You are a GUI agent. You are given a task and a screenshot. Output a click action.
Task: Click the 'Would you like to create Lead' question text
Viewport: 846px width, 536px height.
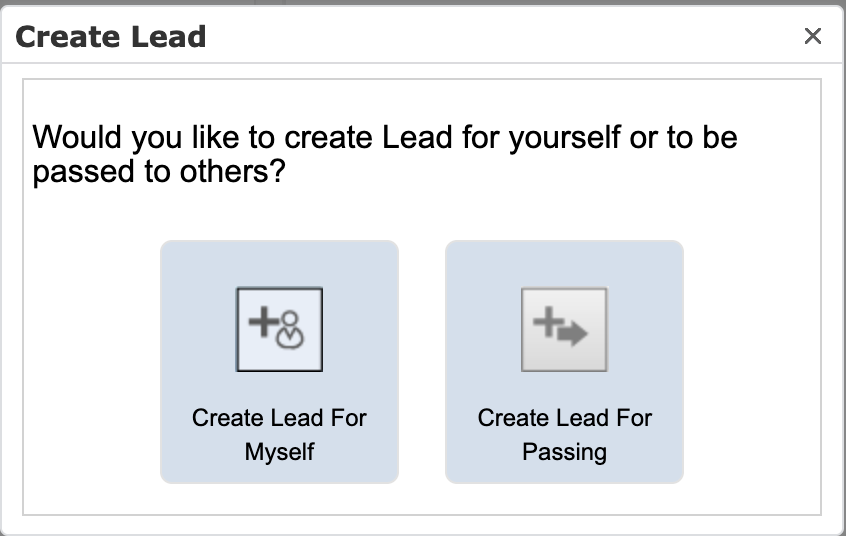(385, 154)
